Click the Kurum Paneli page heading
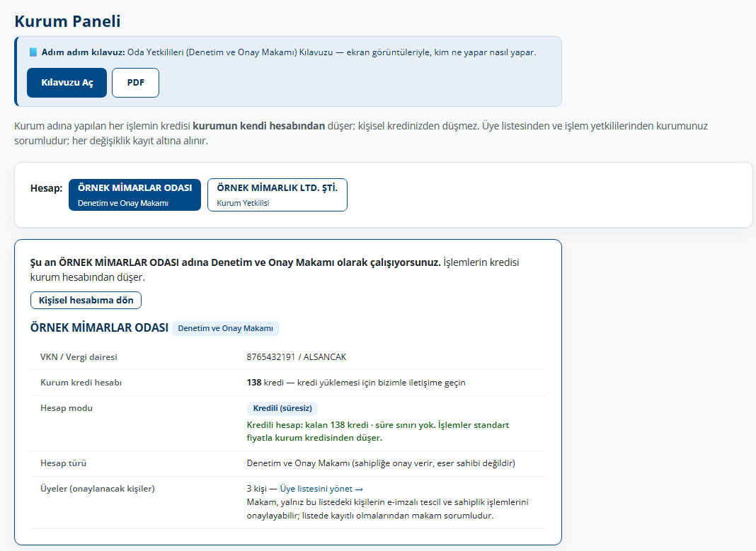This screenshot has height=551, width=756. coord(67,21)
